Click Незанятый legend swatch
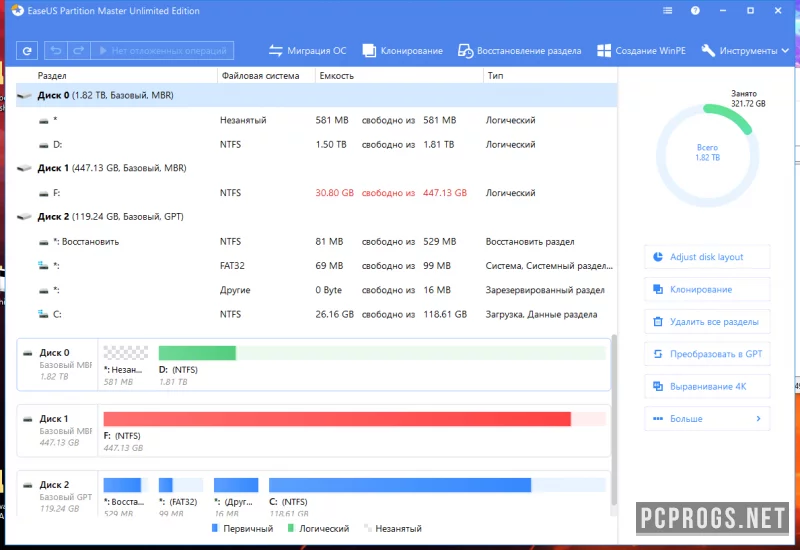 coord(367,528)
